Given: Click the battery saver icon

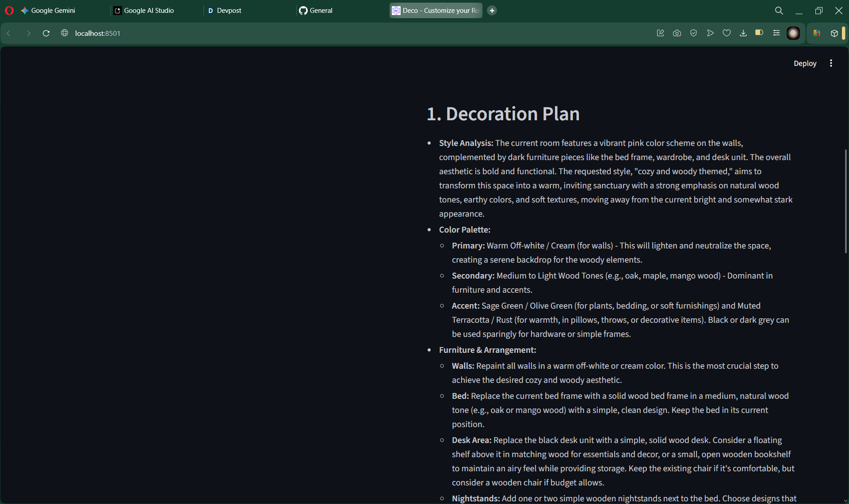Looking at the screenshot, I should pyautogui.click(x=759, y=33).
